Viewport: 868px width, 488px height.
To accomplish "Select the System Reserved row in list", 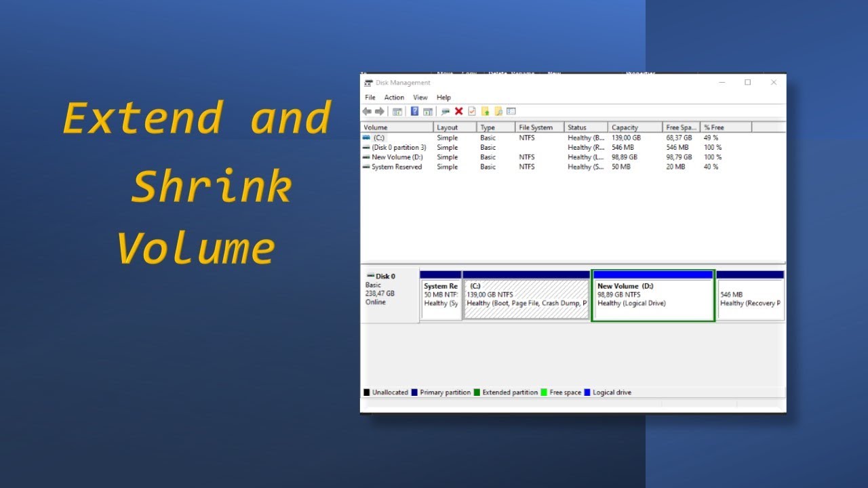I will tap(573, 167).
